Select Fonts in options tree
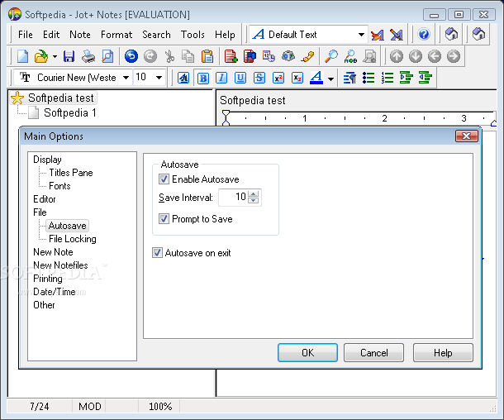Screen dimensions: 504x420 click(59, 186)
